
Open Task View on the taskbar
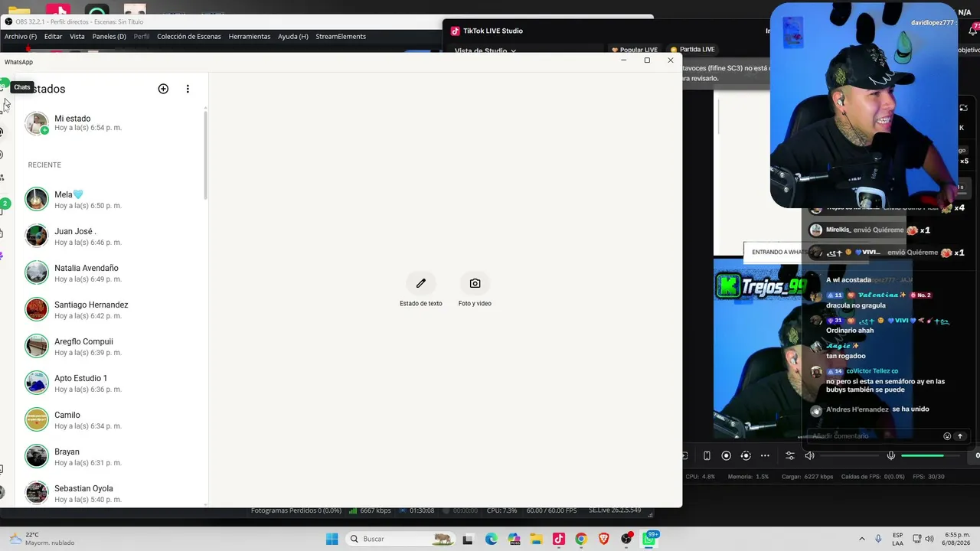tap(468, 539)
